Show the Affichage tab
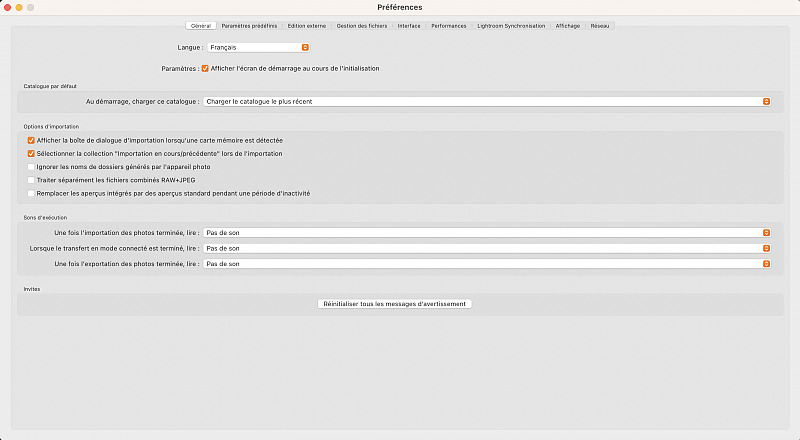800x440 pixels. click(x=567, y=26)
